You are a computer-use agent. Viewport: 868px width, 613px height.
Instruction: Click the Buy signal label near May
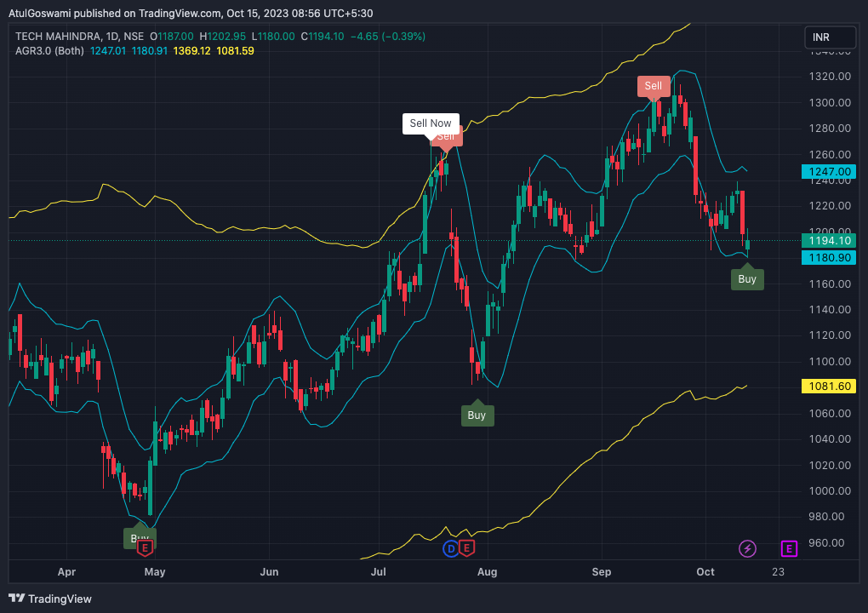point(133,538)
